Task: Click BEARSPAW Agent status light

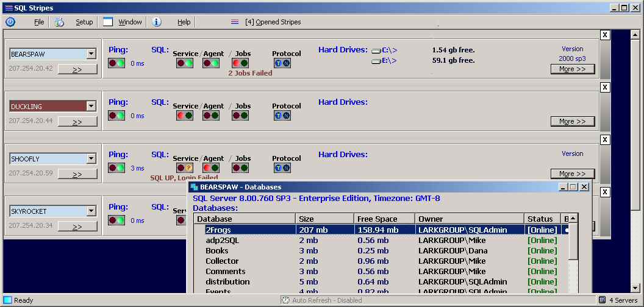Action: [210, 63]
